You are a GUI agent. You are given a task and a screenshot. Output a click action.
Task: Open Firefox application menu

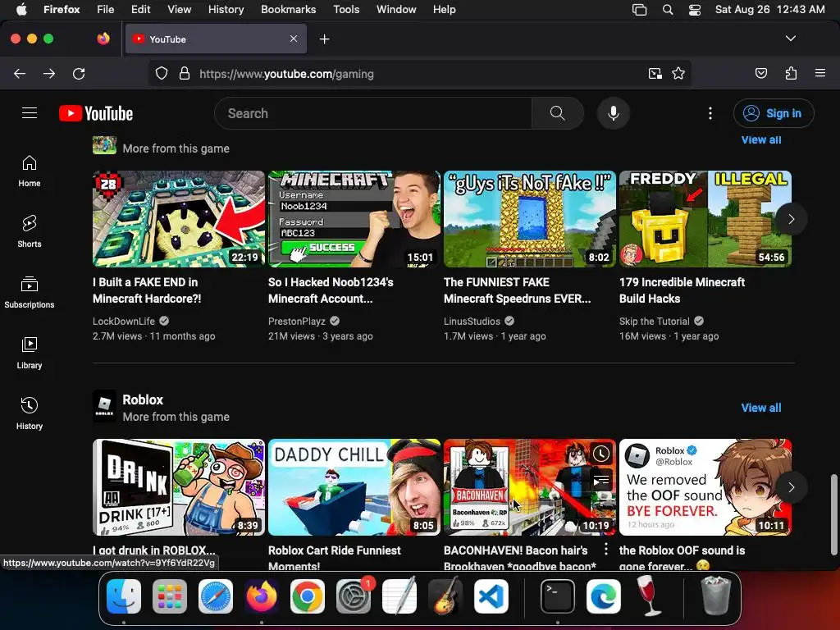[x=820, y=73]
